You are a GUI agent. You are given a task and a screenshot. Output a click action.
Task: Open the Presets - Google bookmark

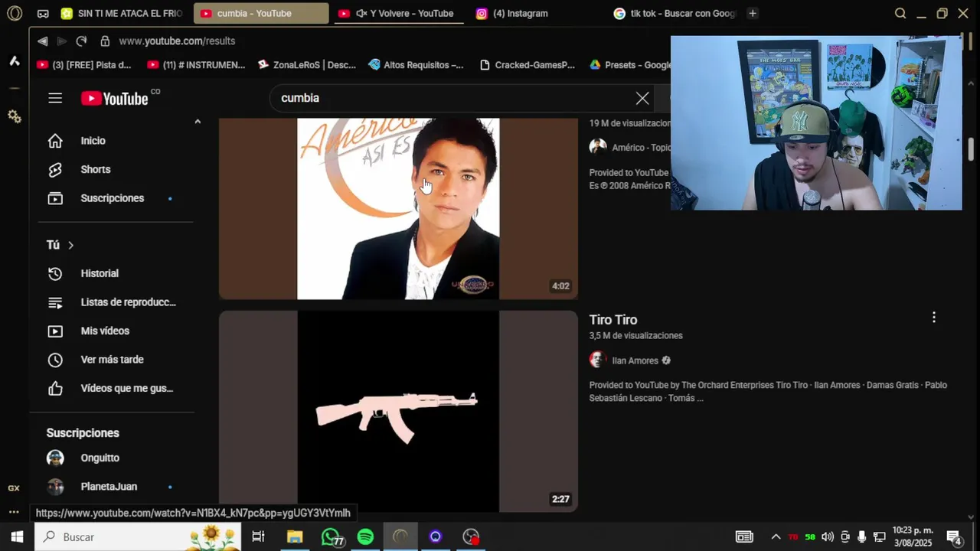629,65
